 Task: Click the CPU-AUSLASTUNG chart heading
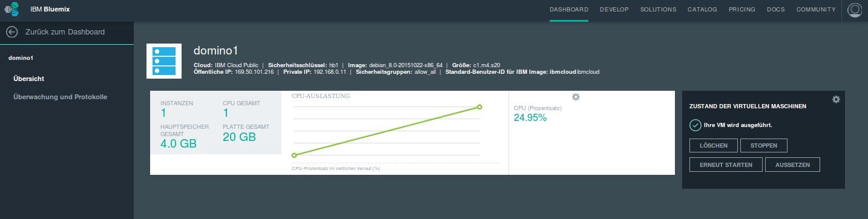click(321, 96)
